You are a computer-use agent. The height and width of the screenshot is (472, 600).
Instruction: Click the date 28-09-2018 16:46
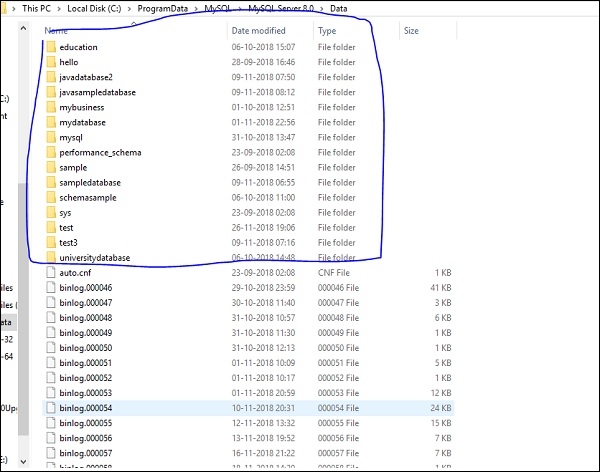(263, 62)
